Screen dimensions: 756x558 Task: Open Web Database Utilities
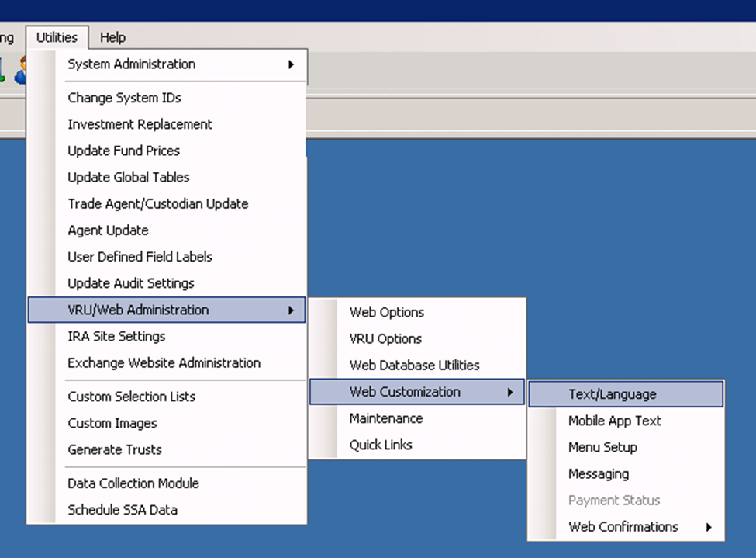click(x=417, y=366)
